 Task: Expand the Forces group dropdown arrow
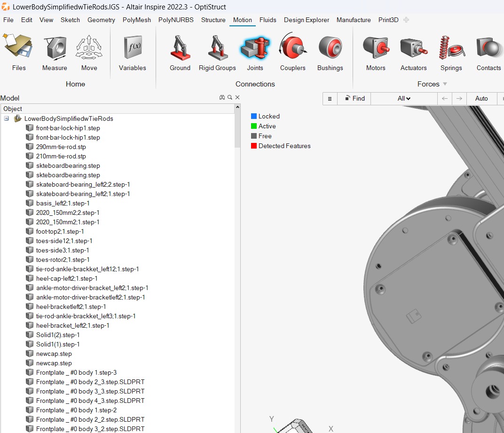[x=445, y=84]
